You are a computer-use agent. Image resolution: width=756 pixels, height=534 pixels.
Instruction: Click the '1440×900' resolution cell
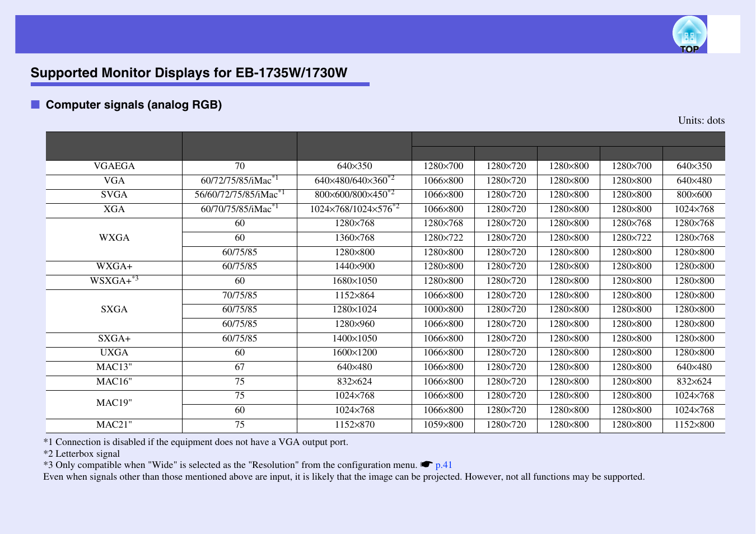click(x=354, y=266)
